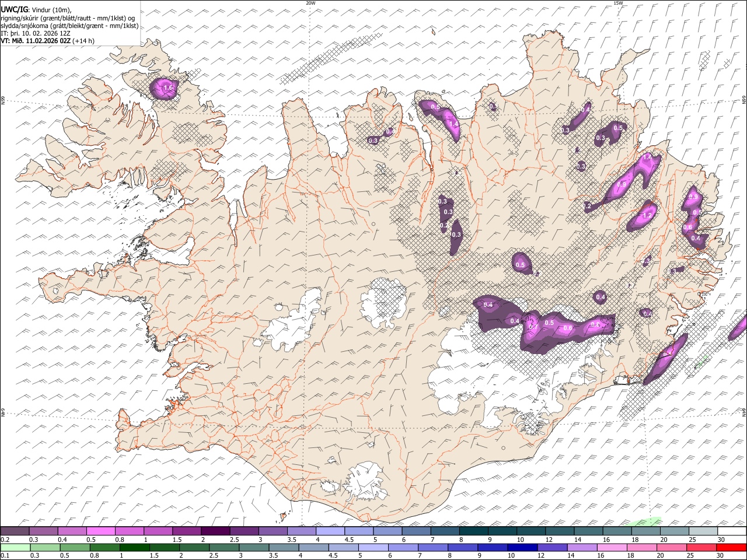Pick the snow scale swatch between 3.5 and 4
The height and width of the screenshot is (560, 747).
pos(302,531)
